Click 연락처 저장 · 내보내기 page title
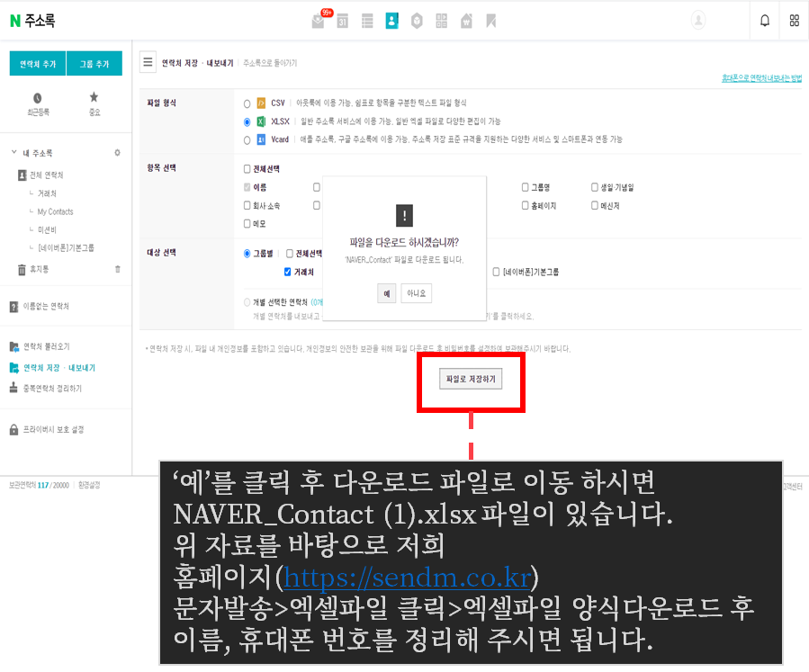Viewport: 809px width, 672px height. (198, 63)
